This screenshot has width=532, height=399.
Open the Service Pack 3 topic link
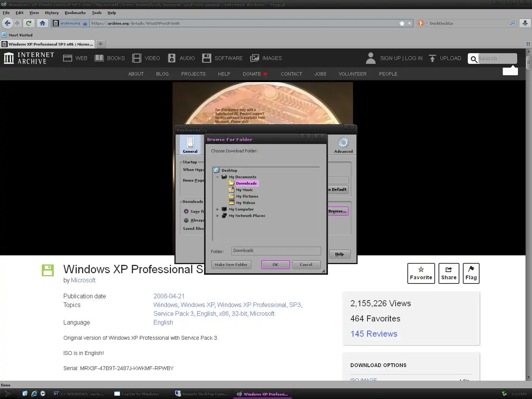(174, 313)
